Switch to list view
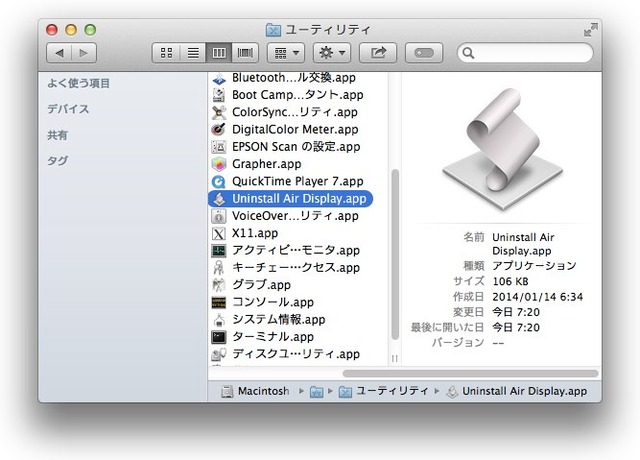The image size is (640, 460). coord(193,53)
